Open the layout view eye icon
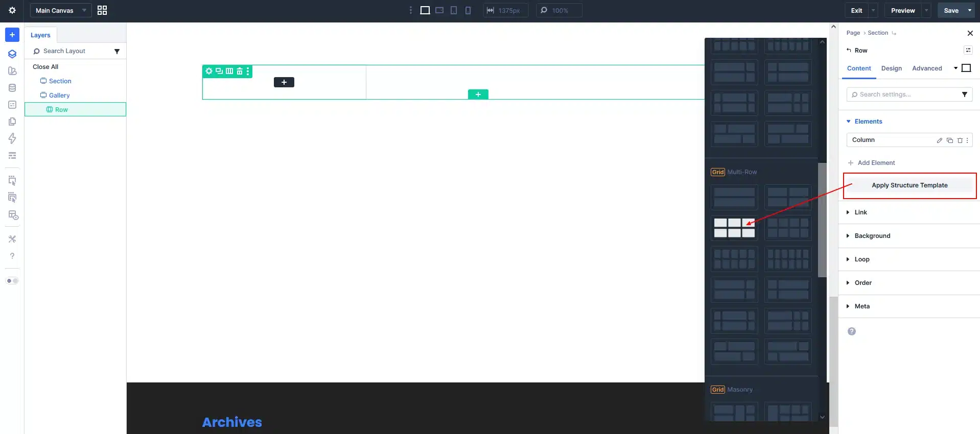 click(13, 215)
